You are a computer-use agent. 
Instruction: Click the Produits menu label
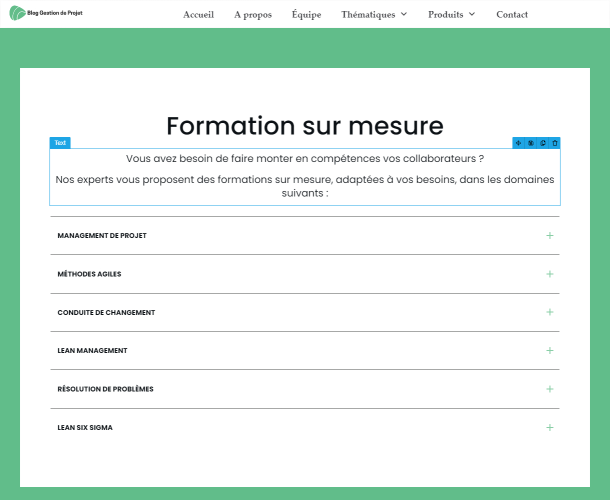446,14
